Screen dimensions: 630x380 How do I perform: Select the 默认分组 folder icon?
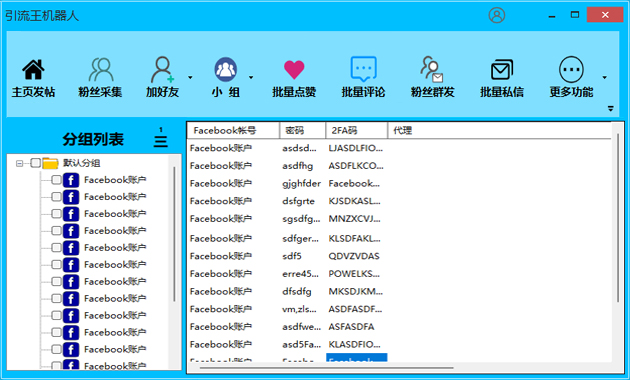tap(50, 163)
